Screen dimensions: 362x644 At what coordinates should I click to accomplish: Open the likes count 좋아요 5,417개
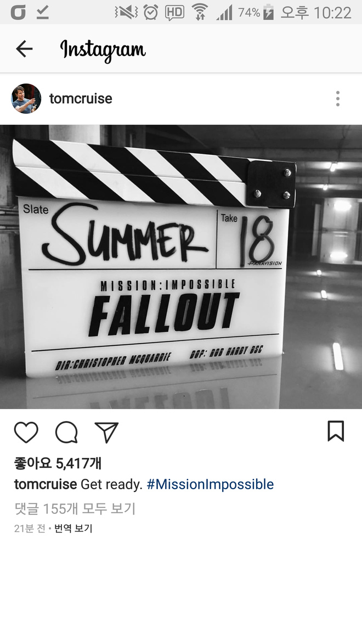58,463
